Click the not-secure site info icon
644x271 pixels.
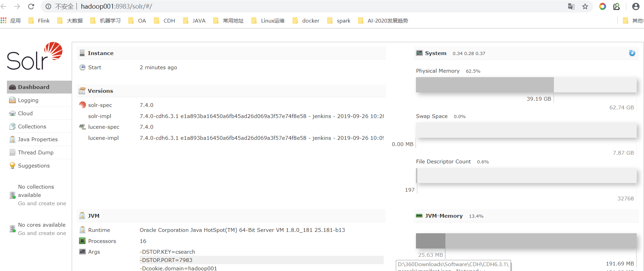(x=49, y=7)
